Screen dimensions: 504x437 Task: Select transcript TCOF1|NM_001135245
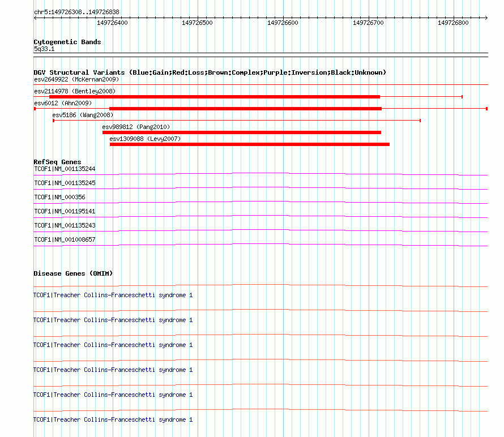(x=65, y=183)
